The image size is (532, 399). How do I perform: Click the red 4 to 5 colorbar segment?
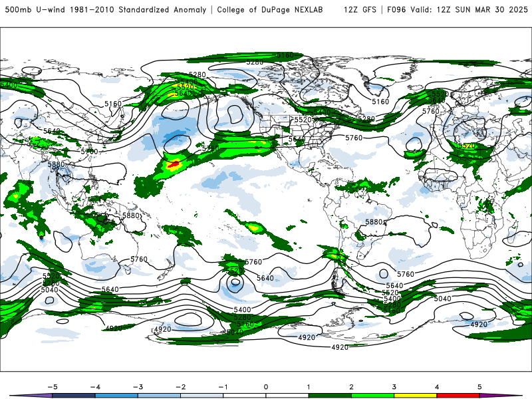tap(458, 396)
